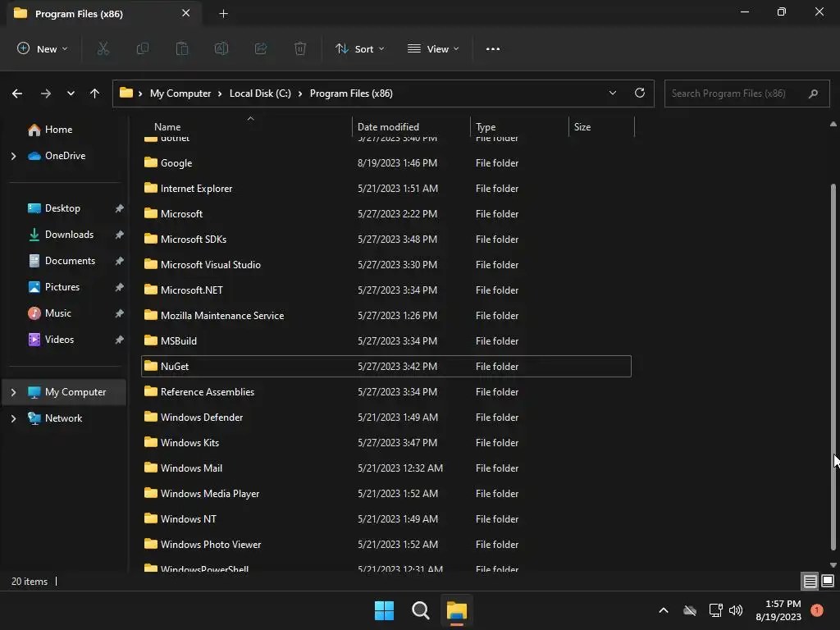
Task: Open the See more three-dots menu
Action: pyautogui.click(x=493, y=48)
